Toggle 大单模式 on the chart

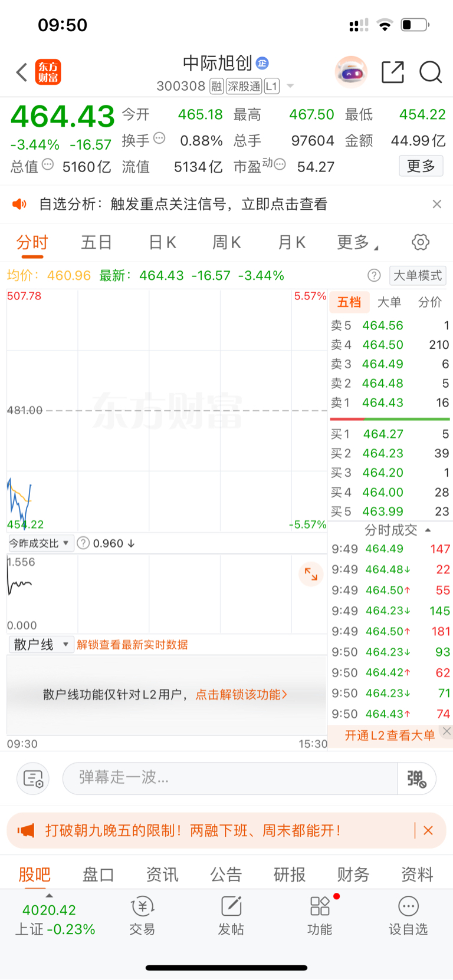(x=418, y=275)
